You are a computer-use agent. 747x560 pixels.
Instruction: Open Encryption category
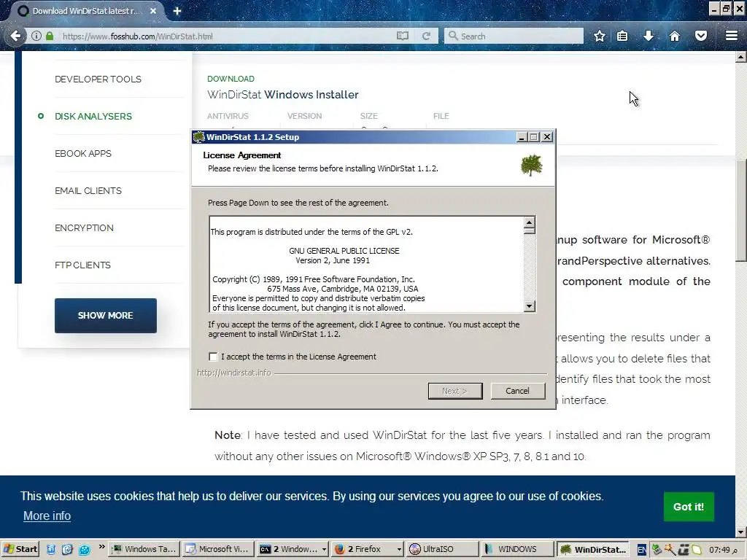tap(85, 227)
